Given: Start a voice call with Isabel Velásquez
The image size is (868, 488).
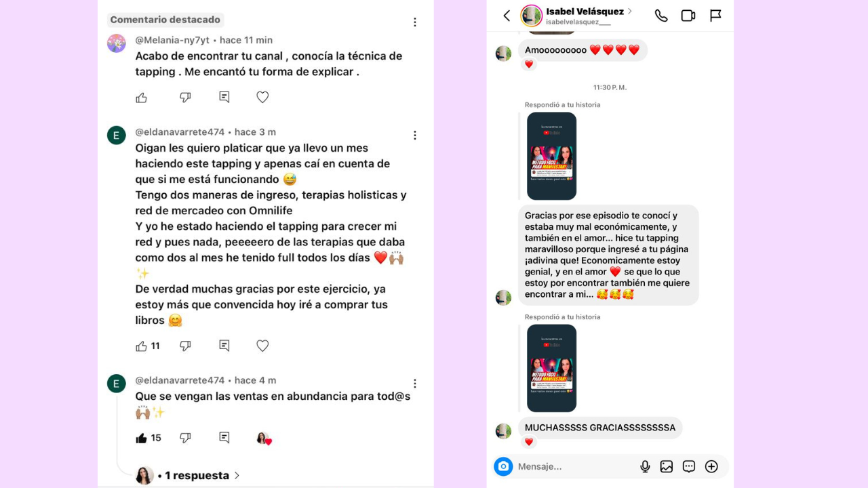Looking at the screenshot, I should (x=660, y=16).
